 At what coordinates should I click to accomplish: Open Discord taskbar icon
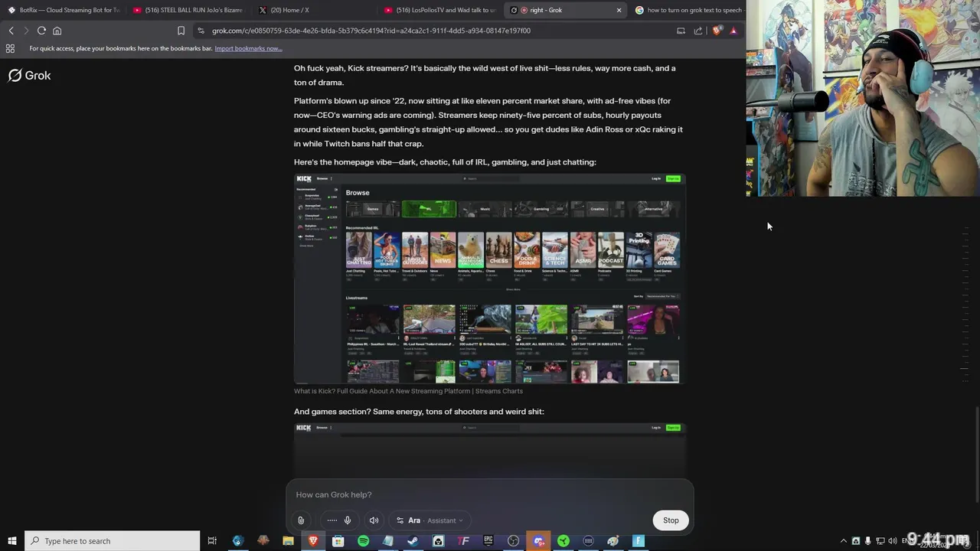[x=538, y=541]
